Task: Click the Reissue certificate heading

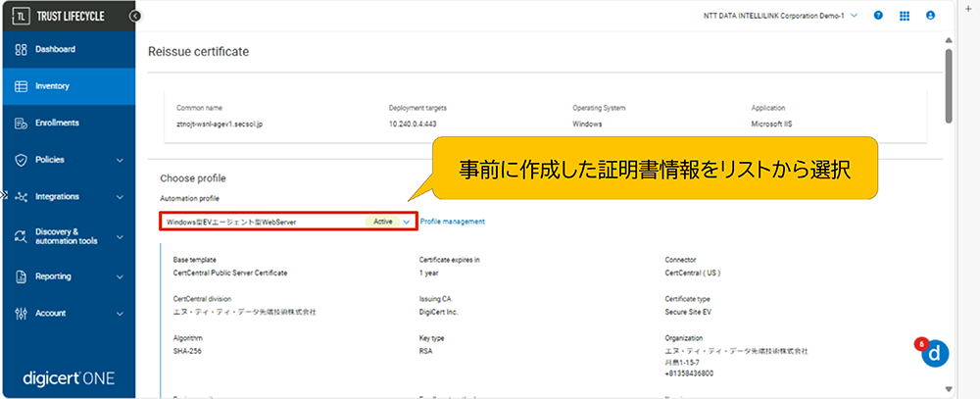Action: click(198, 51)
